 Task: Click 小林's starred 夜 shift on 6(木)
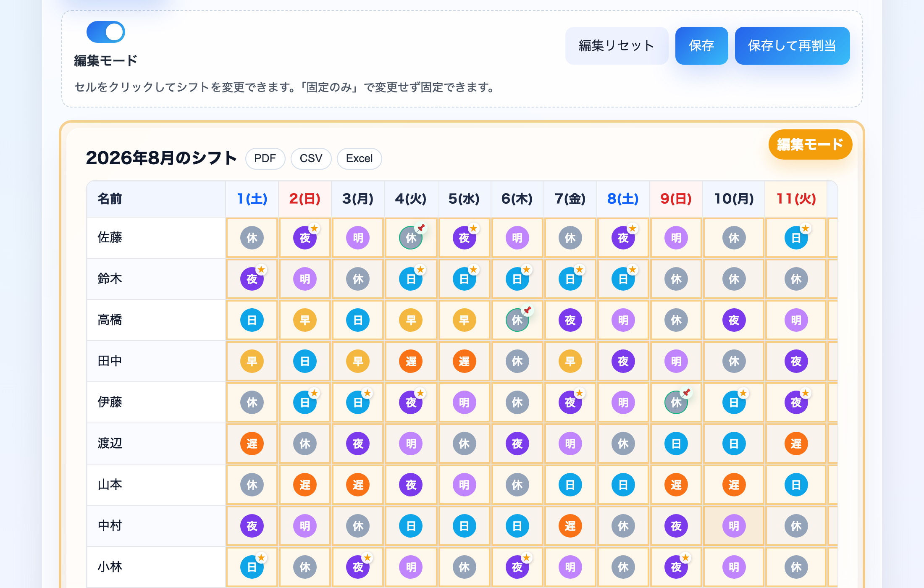pos(517,567)
